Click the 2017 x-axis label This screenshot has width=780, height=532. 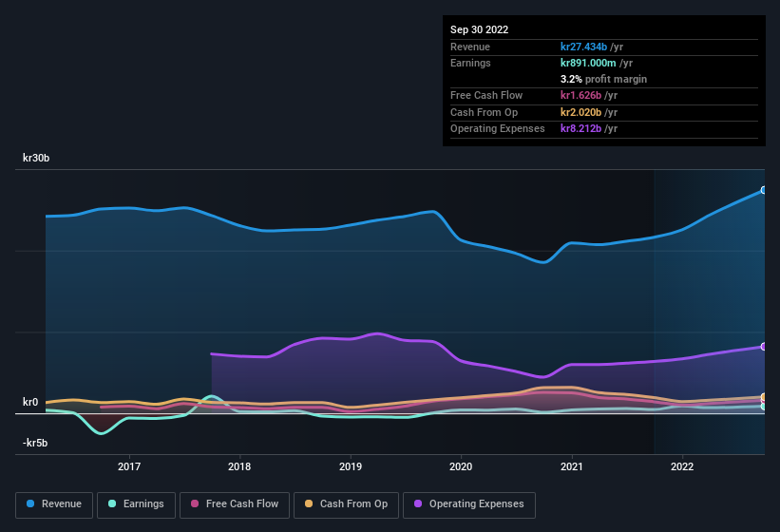click(x=129, y=466)
